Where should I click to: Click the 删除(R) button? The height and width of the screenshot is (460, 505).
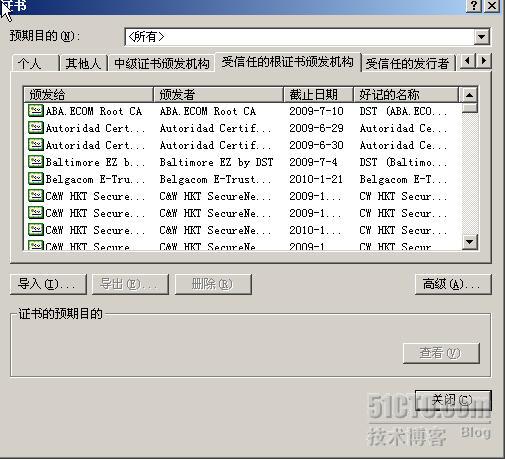click(x=213, y=284)
